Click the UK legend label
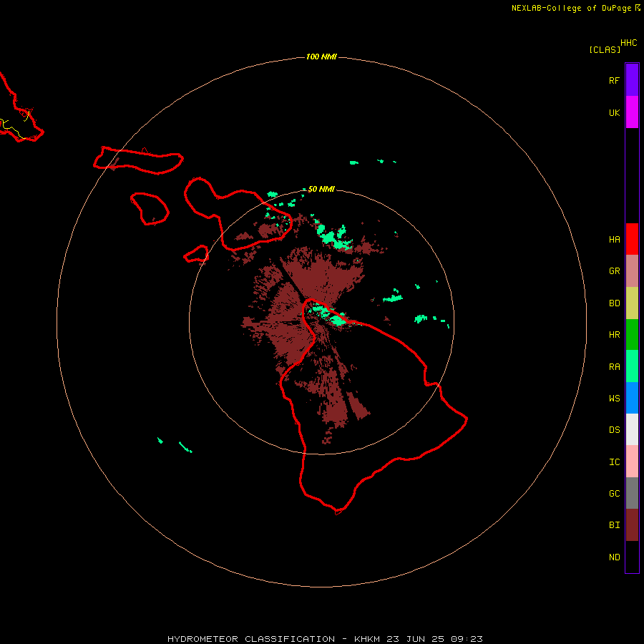Image resolution: width=644 pixels, height=644 pixels. tap(614, 112)
